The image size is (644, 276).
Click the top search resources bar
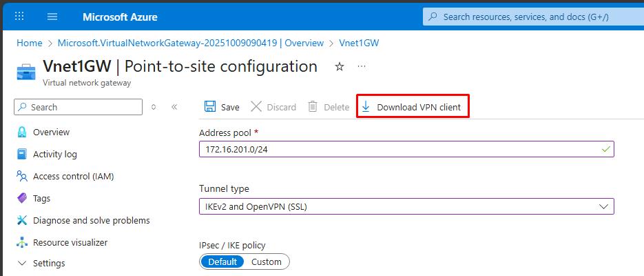click(530, 17)
